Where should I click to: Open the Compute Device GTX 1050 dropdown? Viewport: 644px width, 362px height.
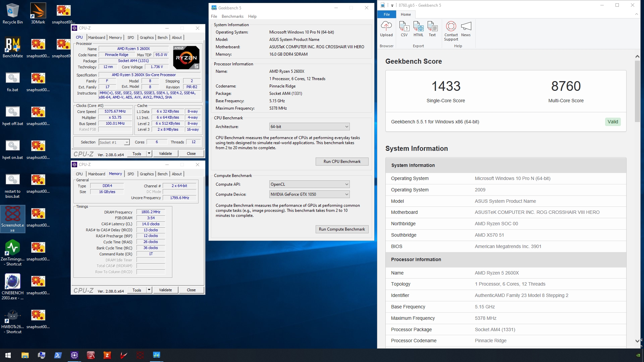309,194
